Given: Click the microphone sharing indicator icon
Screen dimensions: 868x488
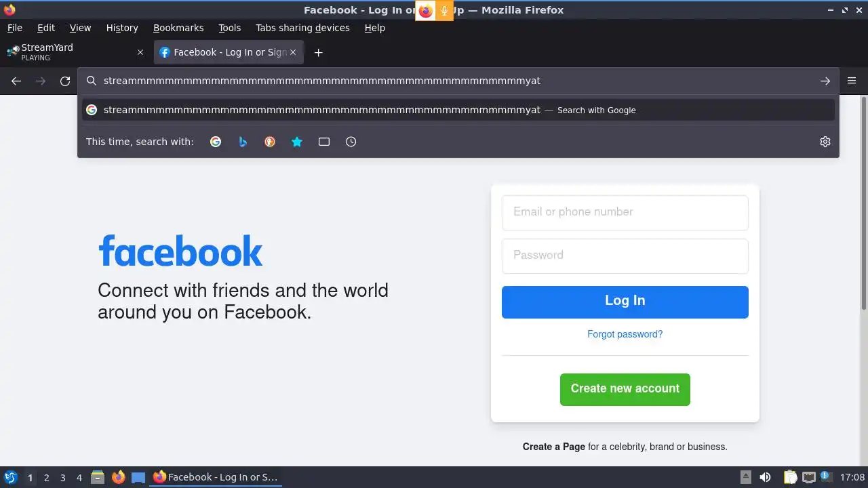Looking at the screenshot, I should (444, 10).
